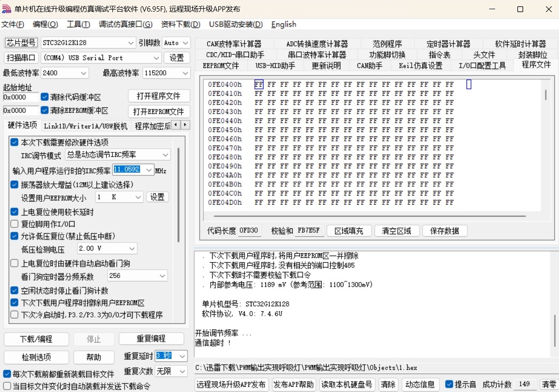This screenshot has height=392, width=559.
Task: Click the 远程现场升级APP发布 button
Action: click(x=231, y=385)
